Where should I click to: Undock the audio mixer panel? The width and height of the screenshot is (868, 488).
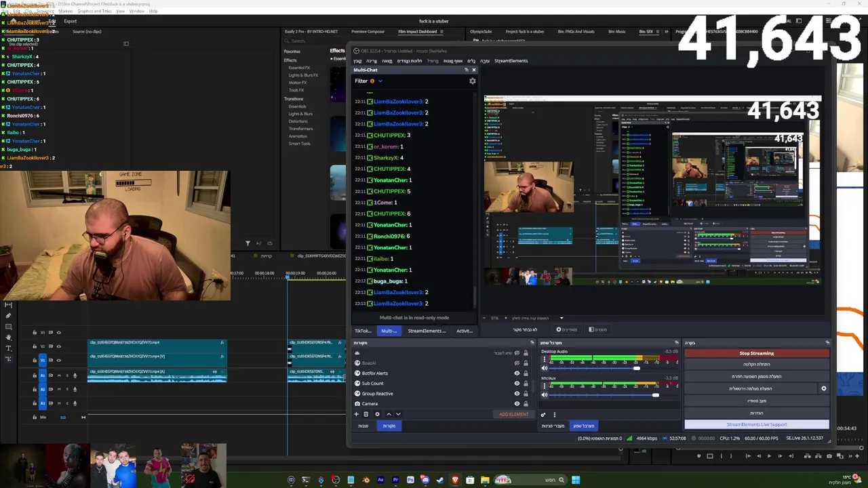tap(677, 342)
